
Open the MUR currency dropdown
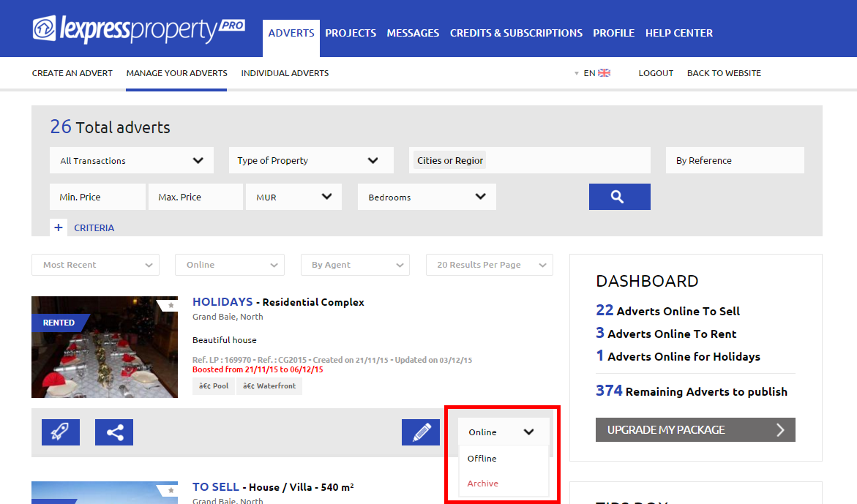[x=293, y=197]
